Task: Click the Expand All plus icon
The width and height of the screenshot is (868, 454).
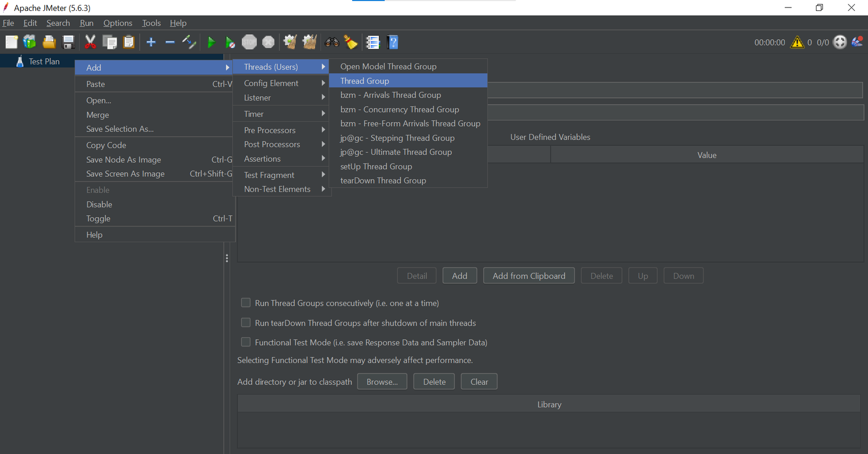Action: (151, 42)
